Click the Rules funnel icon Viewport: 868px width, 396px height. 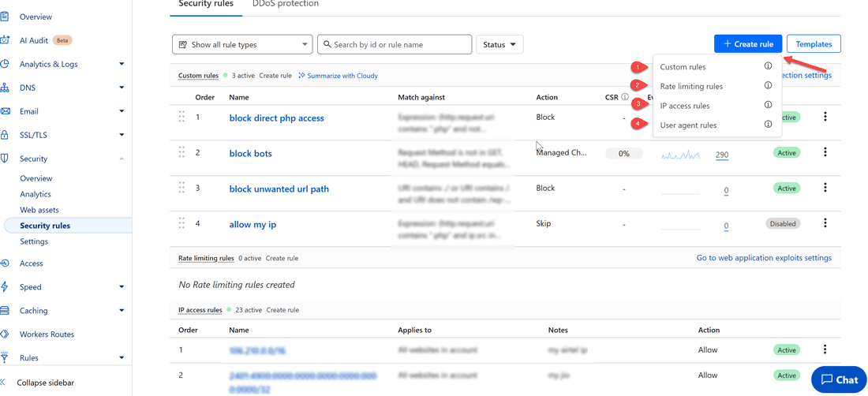5,358
